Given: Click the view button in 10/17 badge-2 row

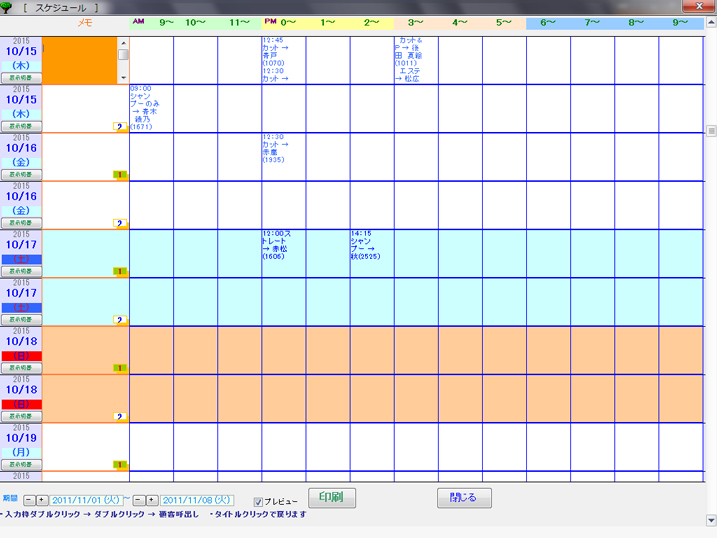Looking at the screenshot, I should [x=21, y=320].
